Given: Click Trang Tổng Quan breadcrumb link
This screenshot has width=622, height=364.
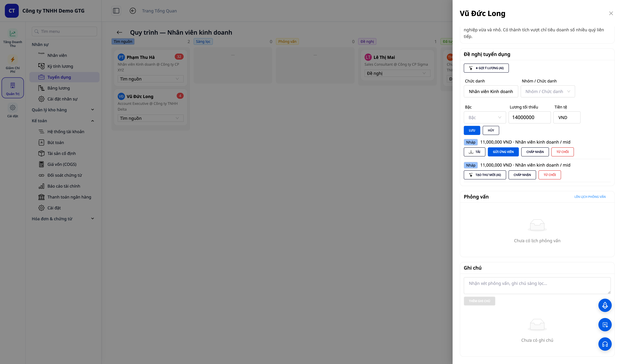Looking at the screenshot, I should (x=159, y=11).
